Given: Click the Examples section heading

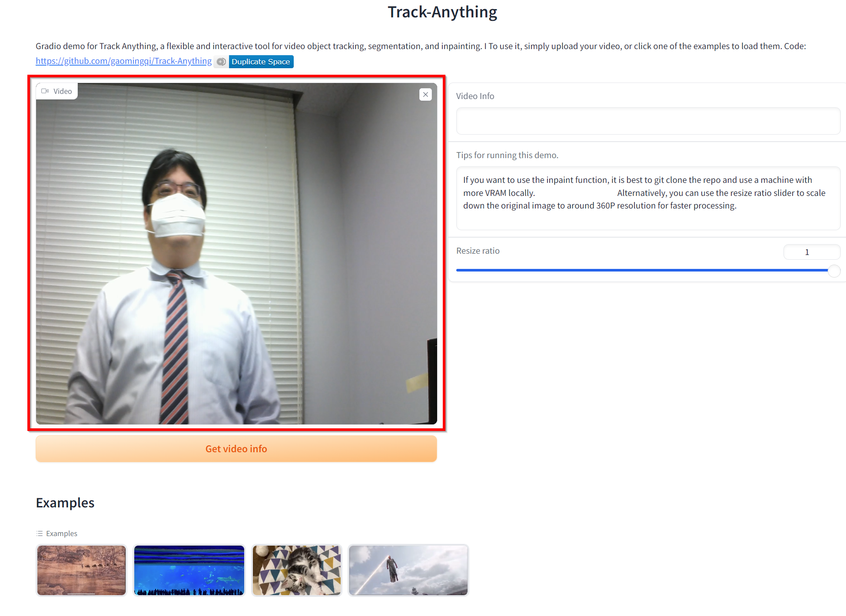Looking at the screenshot, I should coord(65,503).
